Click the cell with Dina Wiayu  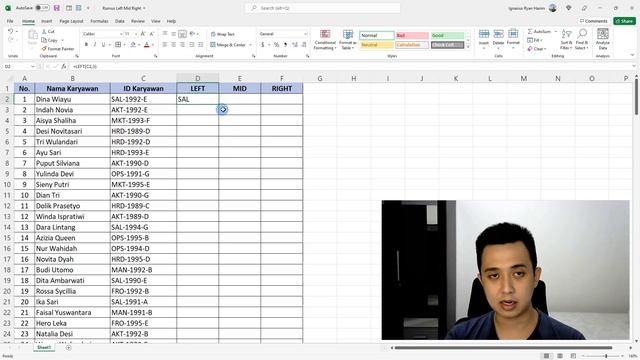pyautogui.click(x=72, y=99)
